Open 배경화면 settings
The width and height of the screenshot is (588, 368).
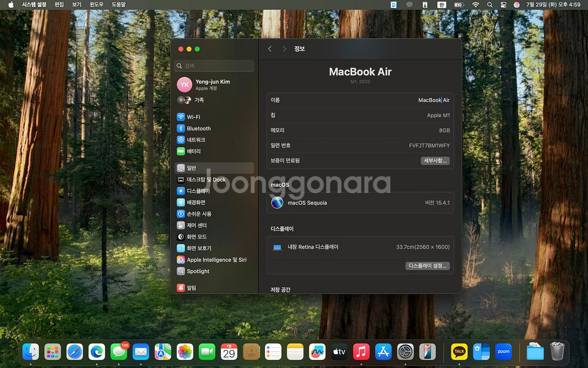tap(214, 202)
